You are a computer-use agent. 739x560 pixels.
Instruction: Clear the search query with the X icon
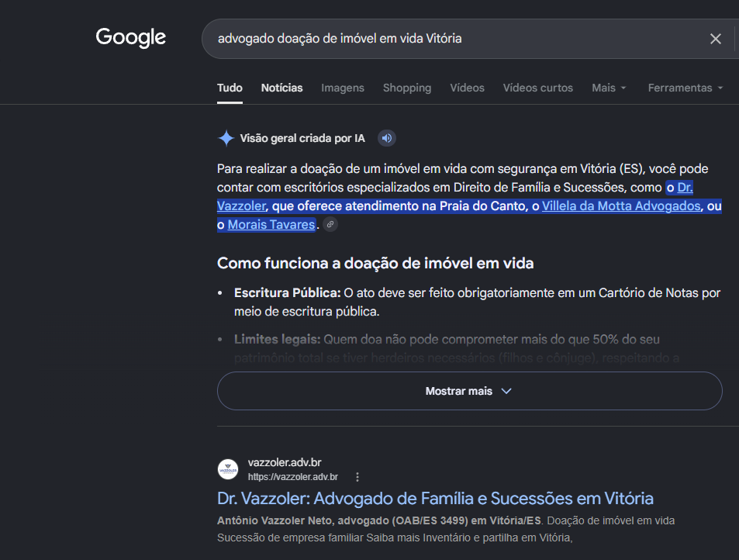pos(716,39)
